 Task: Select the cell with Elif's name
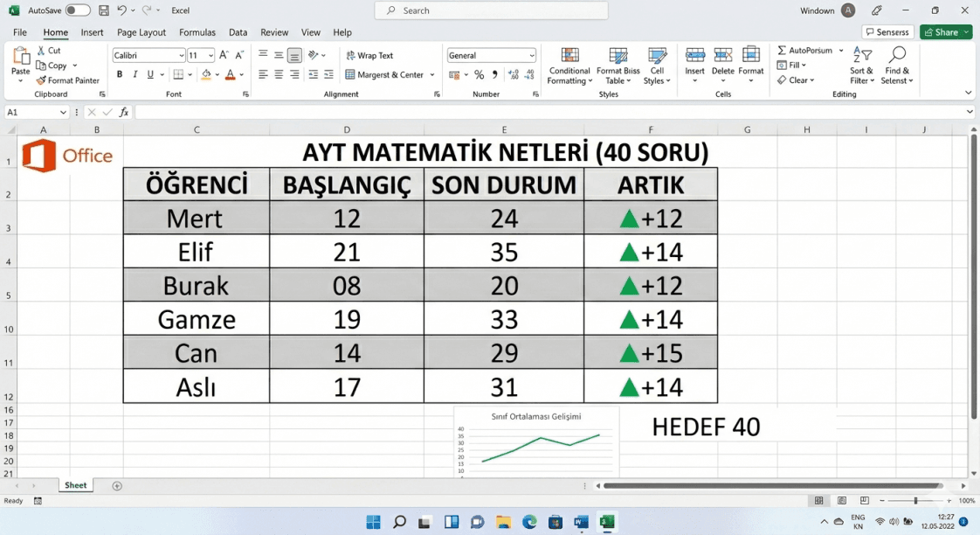197,252
